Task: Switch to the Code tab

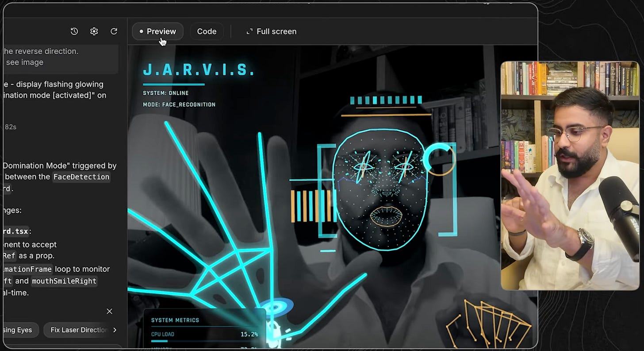Action: pyautogui.click(x=207, y=31)
